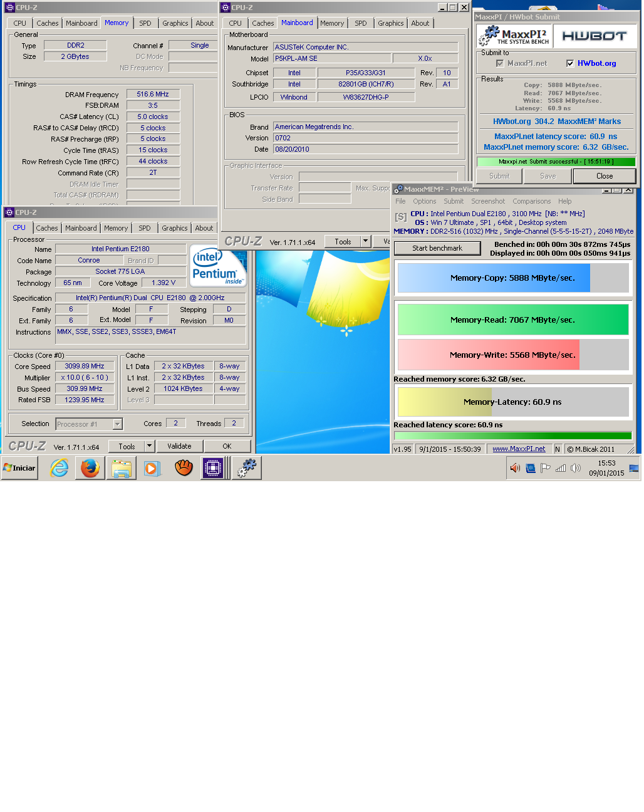Click the Model P5KPL-AM SE field

click(332, 58)
